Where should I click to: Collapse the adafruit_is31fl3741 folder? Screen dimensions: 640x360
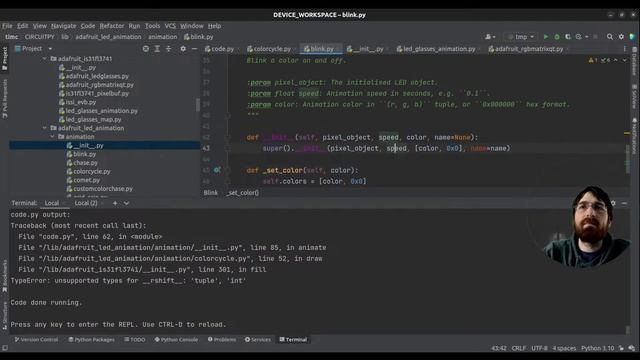tap(44, 59)
